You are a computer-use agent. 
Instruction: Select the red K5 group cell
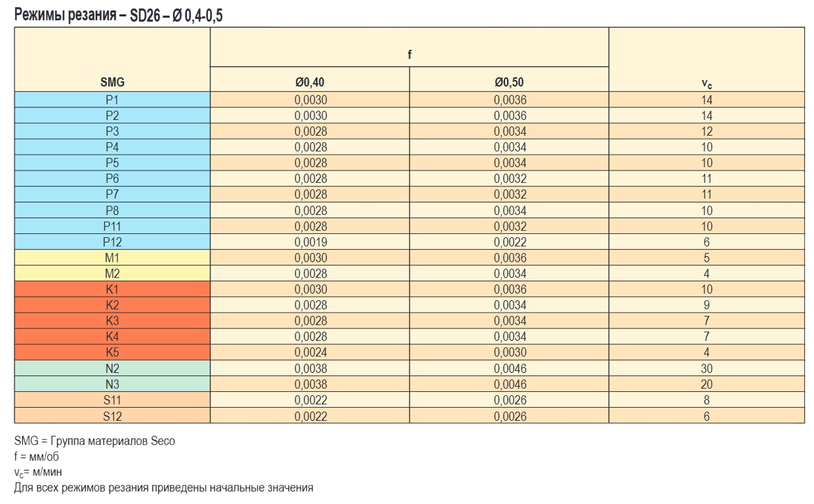click(112, 352)
